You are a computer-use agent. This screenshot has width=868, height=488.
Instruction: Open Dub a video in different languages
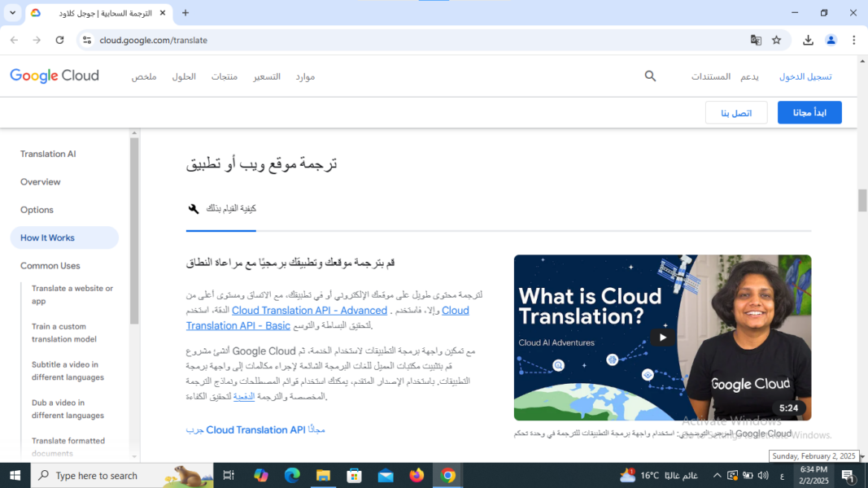click(68, 409)
